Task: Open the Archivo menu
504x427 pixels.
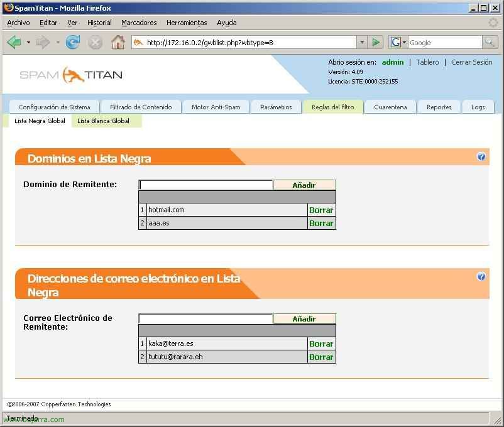Action: 18,23
